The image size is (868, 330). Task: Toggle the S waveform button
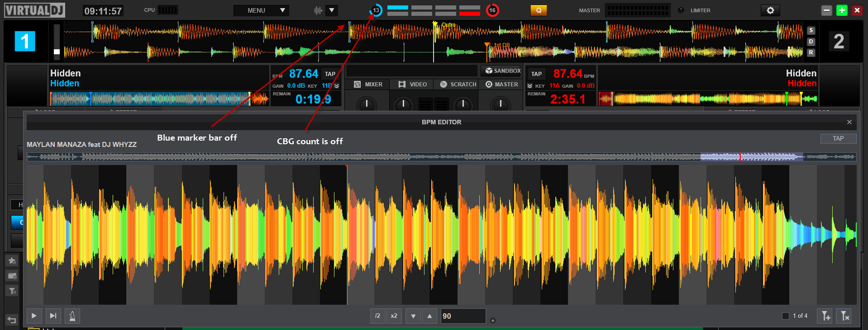click(x=811, y=30)
